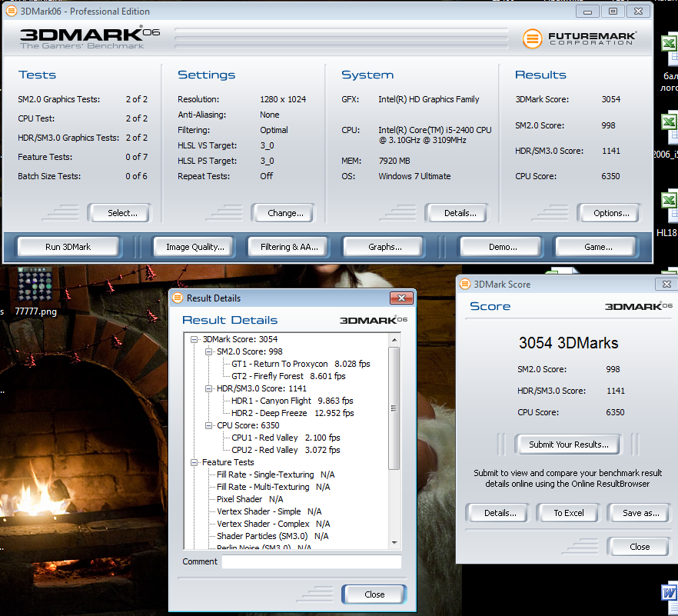
Task: Click Close in the Result Details window
Action: [374, 594]
